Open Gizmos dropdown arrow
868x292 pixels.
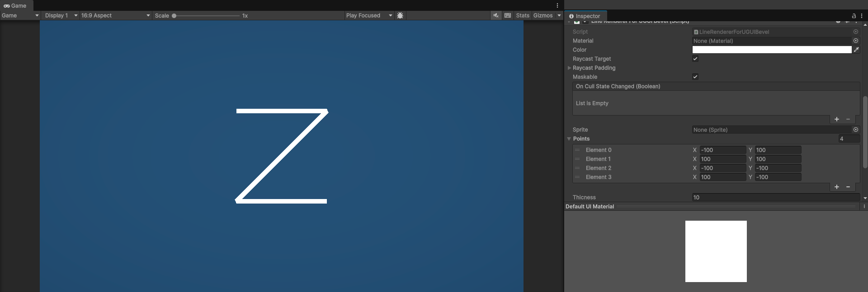coord(559,15)
